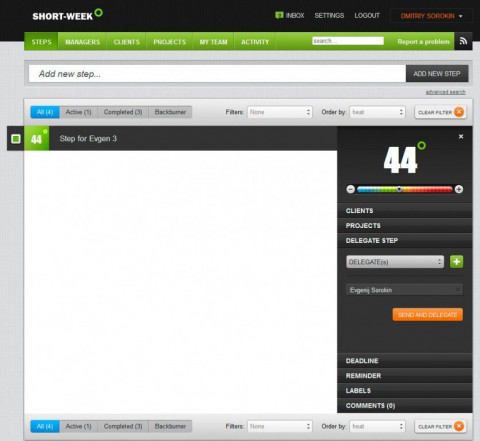Viewport: 480px width, 441px height.
Task: Add delegate with green plus button
Action: 456,262
